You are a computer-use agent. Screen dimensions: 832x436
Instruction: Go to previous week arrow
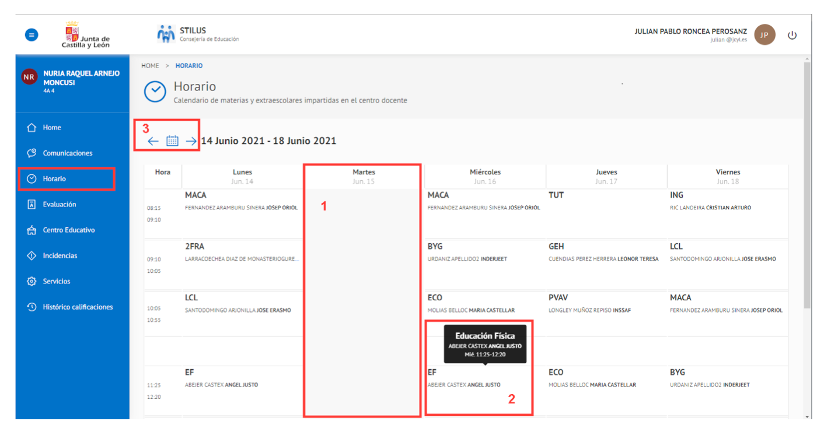click(153, 141)
